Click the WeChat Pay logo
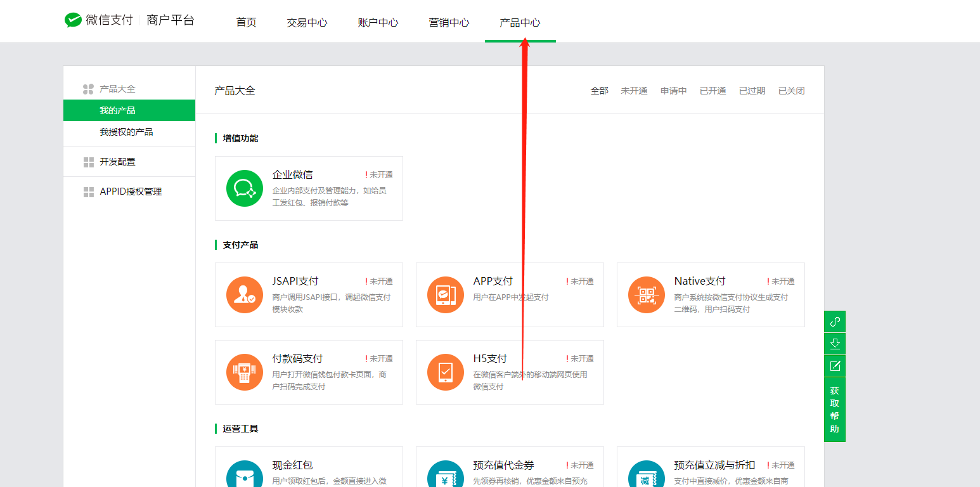This screenshot has height=487, width=980. tap(74, 20)
